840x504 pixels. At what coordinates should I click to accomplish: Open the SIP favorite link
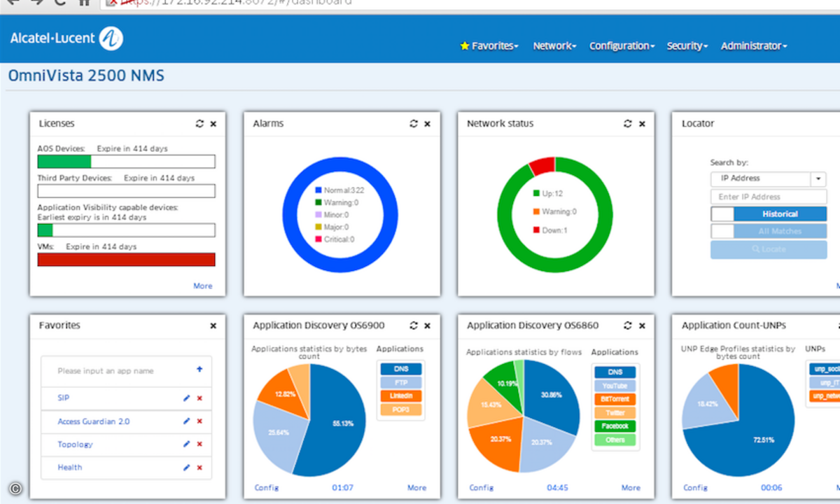[x=64, y=398]
